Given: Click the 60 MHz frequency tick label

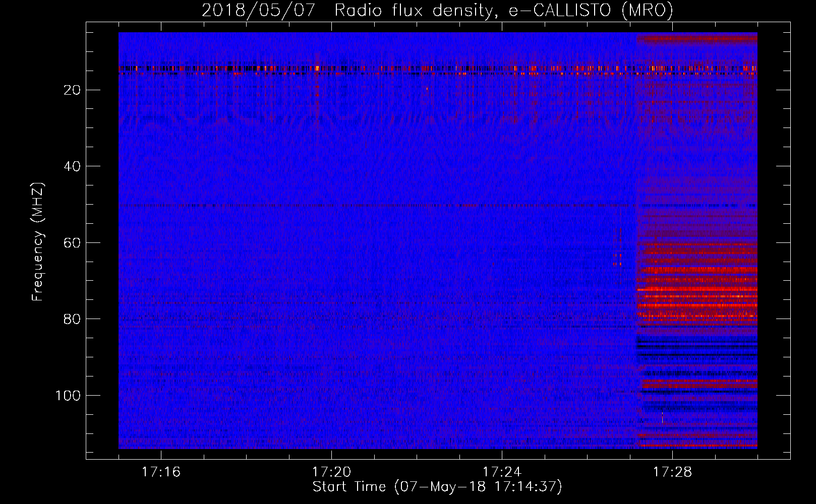Looking at the screenshot, I should click(x=73, y=243).
